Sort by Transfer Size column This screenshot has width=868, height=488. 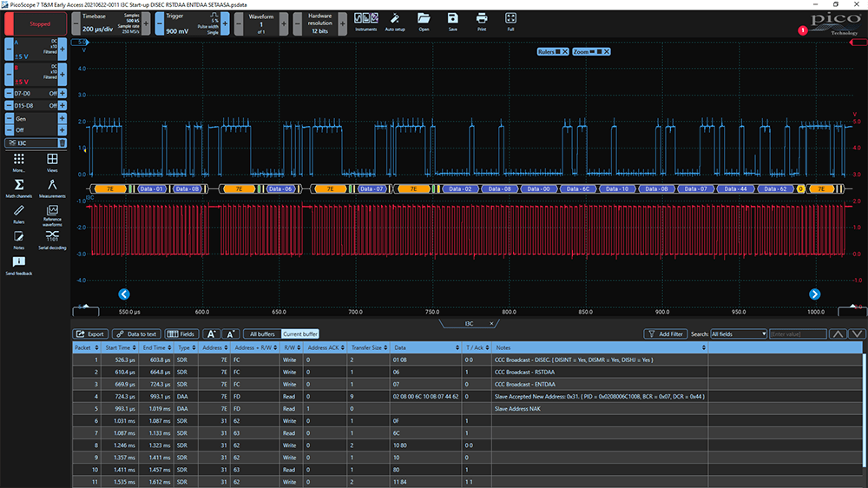pos(369,348)
